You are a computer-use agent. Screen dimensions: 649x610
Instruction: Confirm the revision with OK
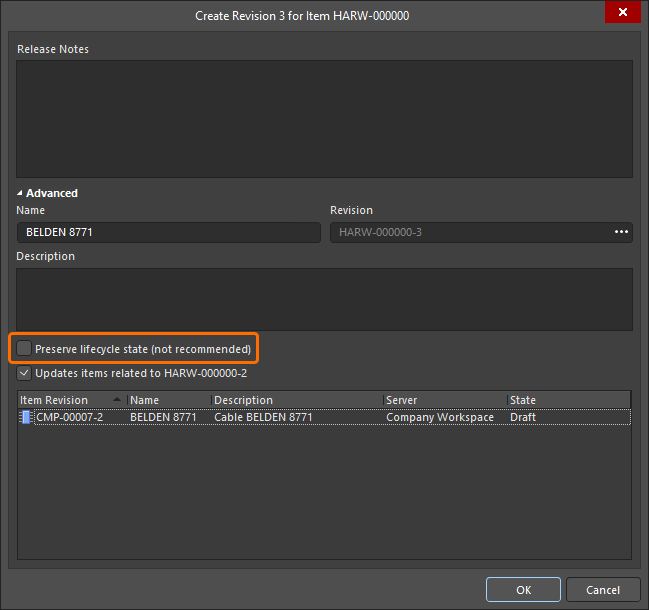[x=523, y=590]
